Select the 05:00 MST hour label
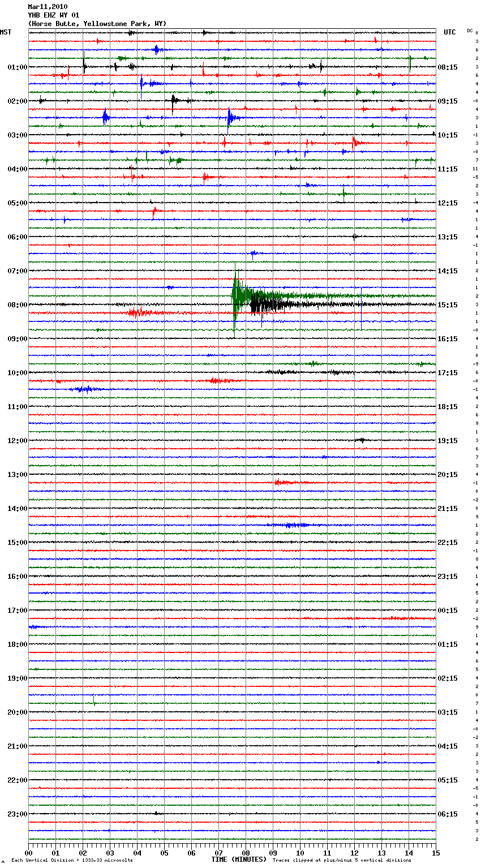Screen dimensions: 481x868 (x=18, y=203)
